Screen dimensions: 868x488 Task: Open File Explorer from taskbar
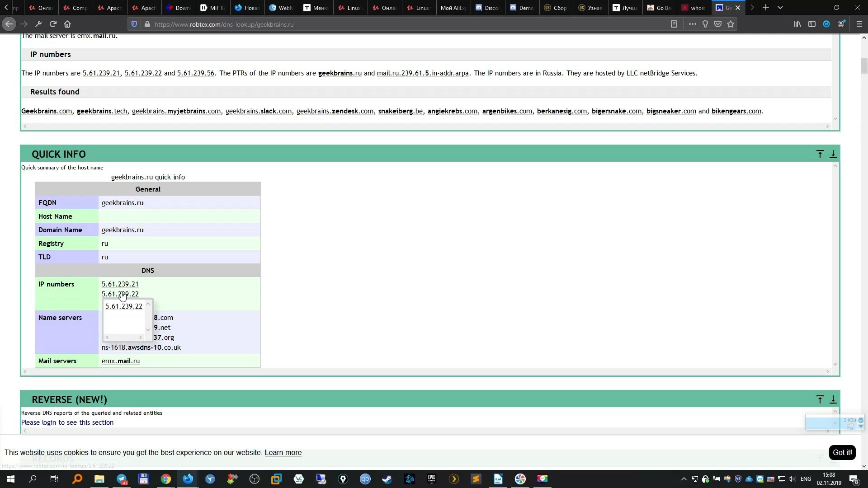tap(99, 479)
